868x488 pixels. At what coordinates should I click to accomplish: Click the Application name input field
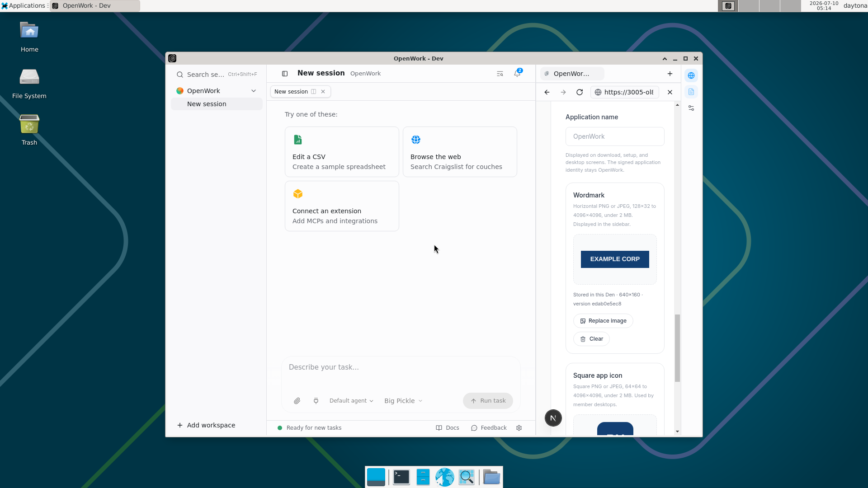tap(615, 136)
